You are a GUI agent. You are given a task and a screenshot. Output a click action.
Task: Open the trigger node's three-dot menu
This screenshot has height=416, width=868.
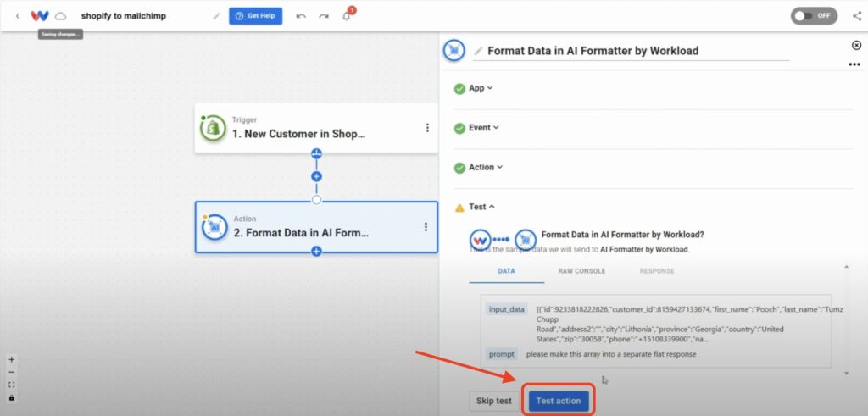tap(427, 128)
